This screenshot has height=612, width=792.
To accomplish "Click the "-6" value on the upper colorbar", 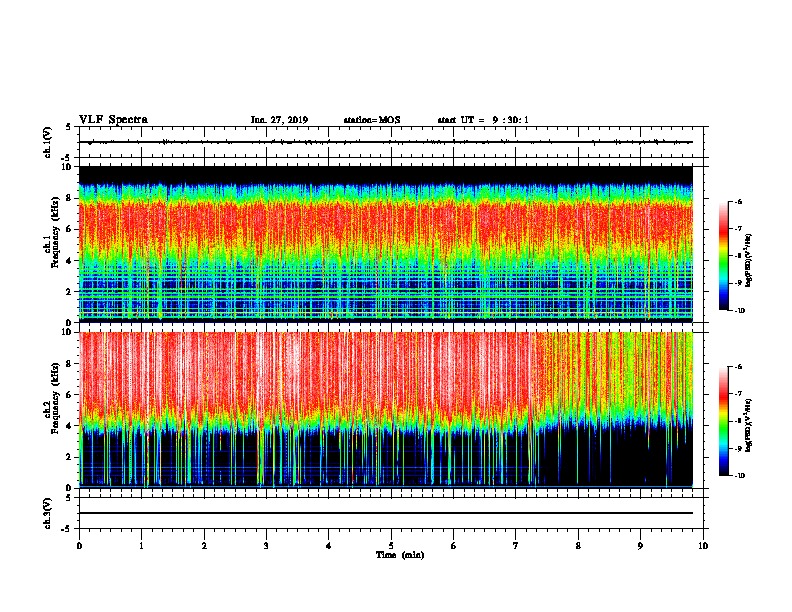I will 738,201.
